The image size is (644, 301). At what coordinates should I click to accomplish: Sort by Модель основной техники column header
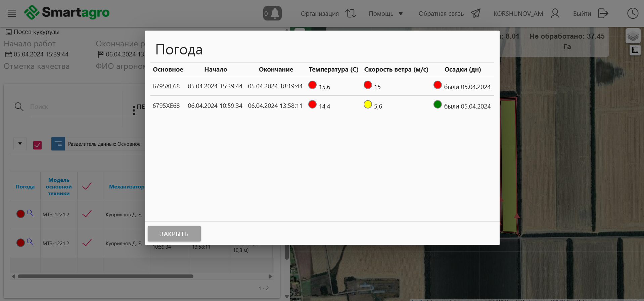click(59, 187)
